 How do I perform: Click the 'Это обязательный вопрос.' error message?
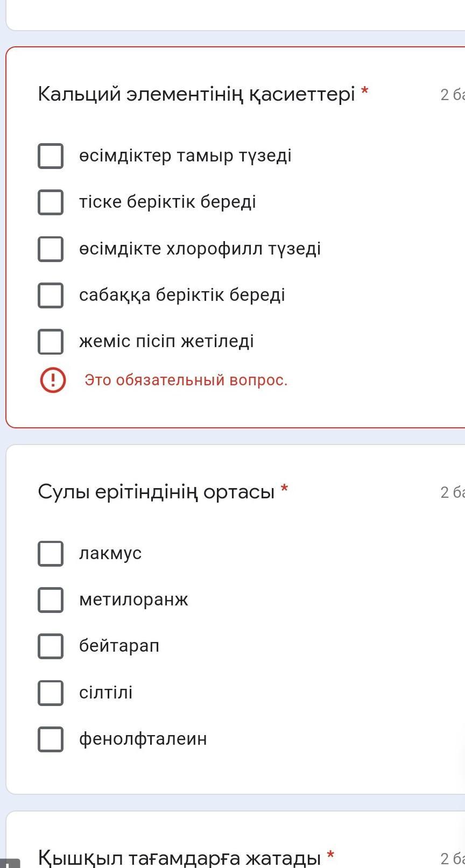pyautogui.click(x=186, y=380)
